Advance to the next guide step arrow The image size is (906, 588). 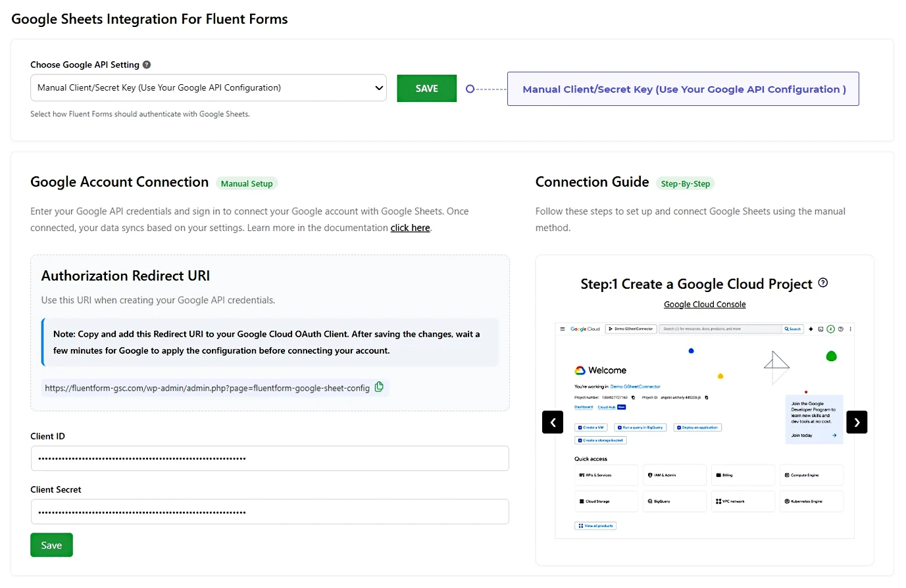click(x=857, y=422)
